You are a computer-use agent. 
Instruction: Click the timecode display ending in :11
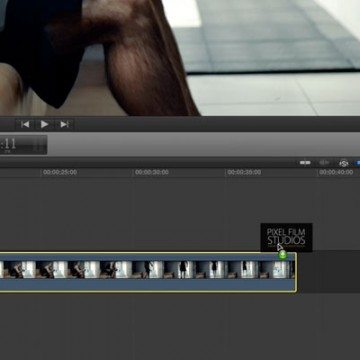click(23, 145)
